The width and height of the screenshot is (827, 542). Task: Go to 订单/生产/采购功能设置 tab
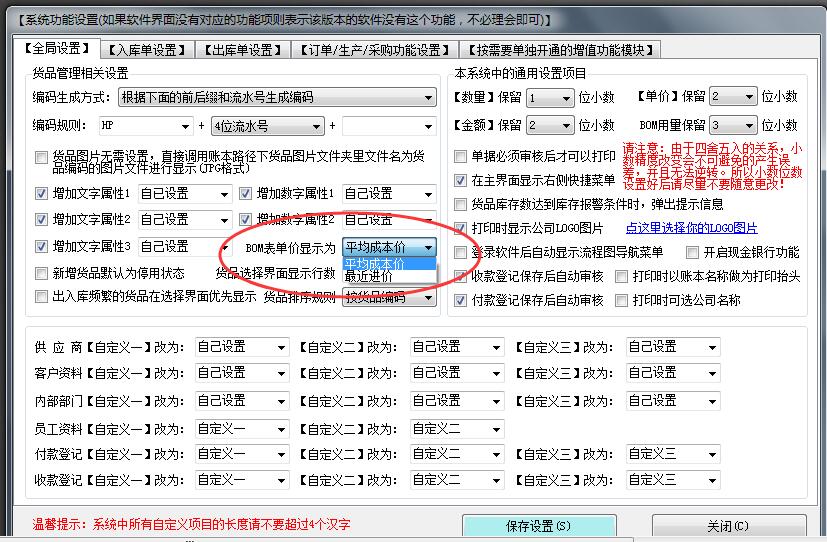tap(375, 50)
